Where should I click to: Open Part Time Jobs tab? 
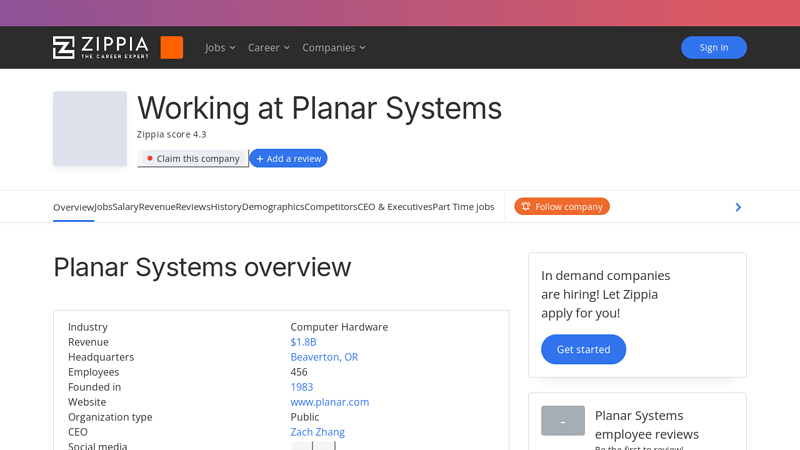point(463,207)
